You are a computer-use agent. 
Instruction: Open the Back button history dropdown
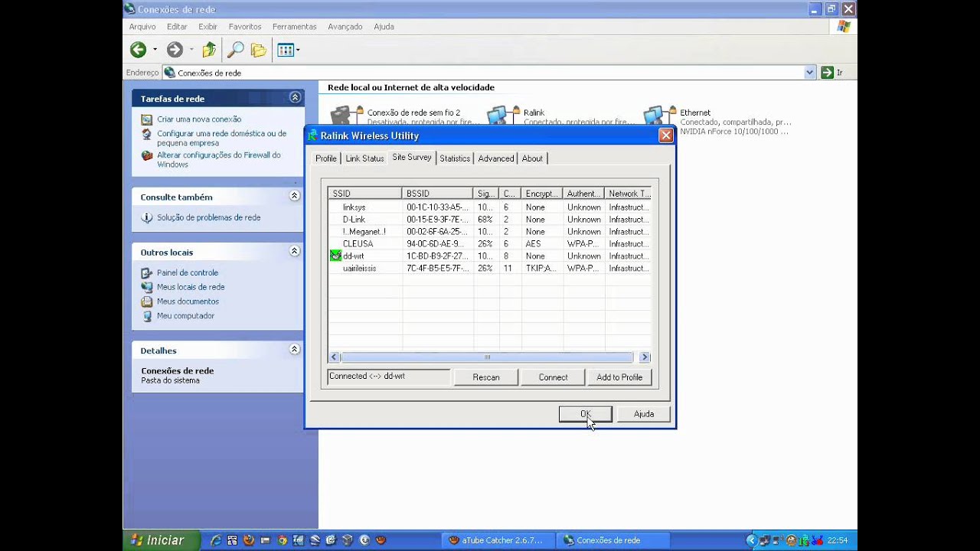tap(155, 51)
